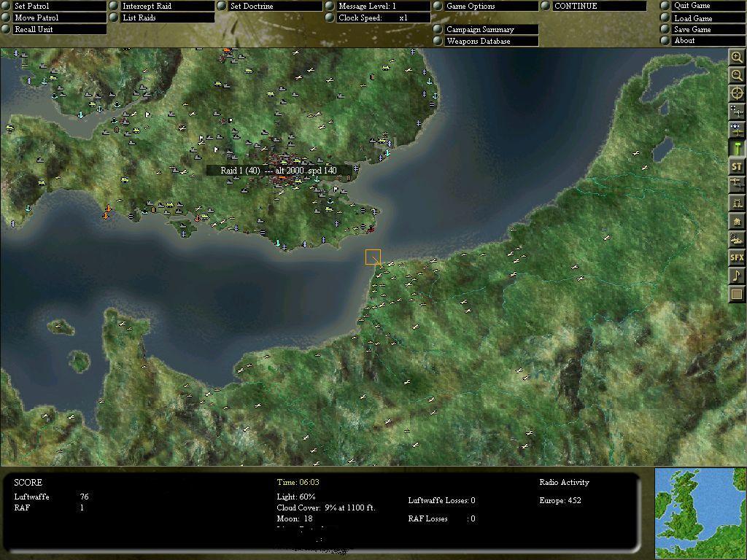This screenshot has height=560, width=747.
Task: Open the List Raids panel
Action: pyautogui.click(x=167, y=17)
